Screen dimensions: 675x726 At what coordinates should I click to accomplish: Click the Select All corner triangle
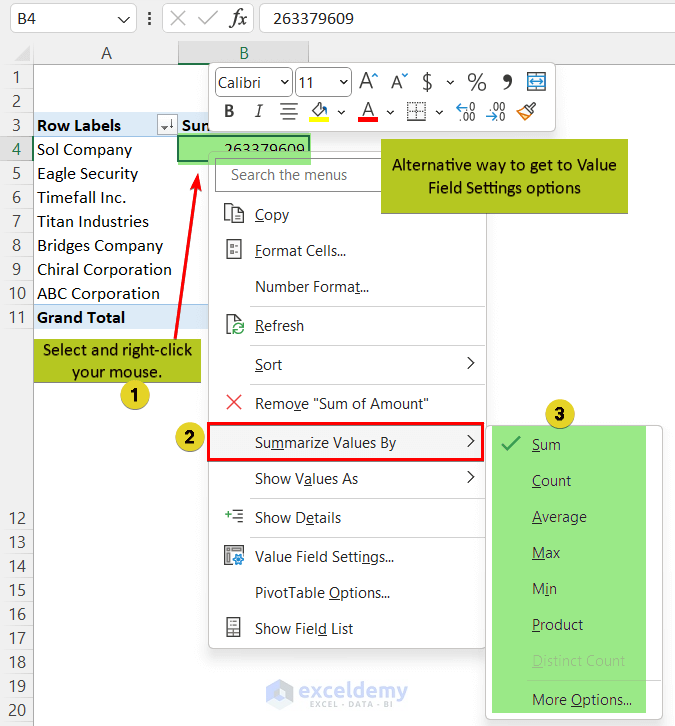(22, 54)
